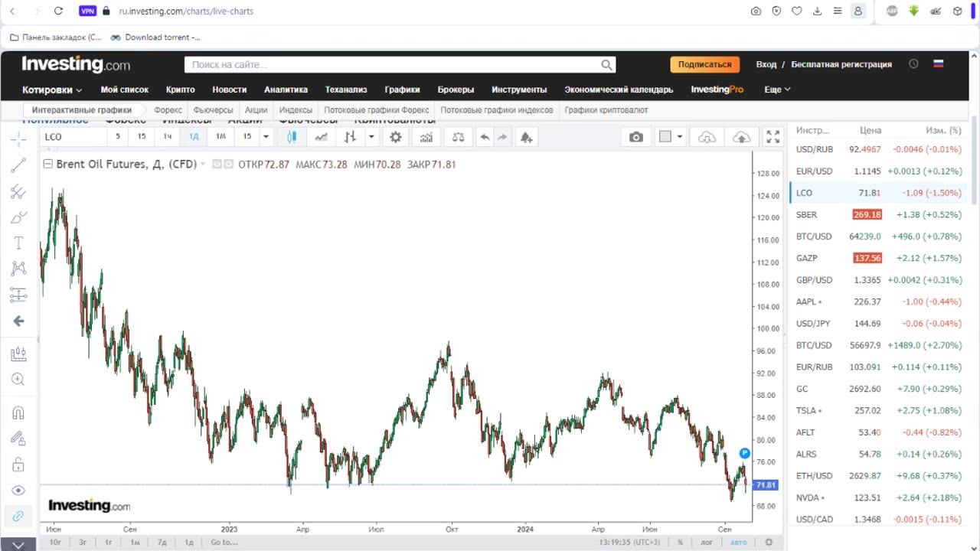
Task: Open the Котировки menu
Action: point(52,90)
